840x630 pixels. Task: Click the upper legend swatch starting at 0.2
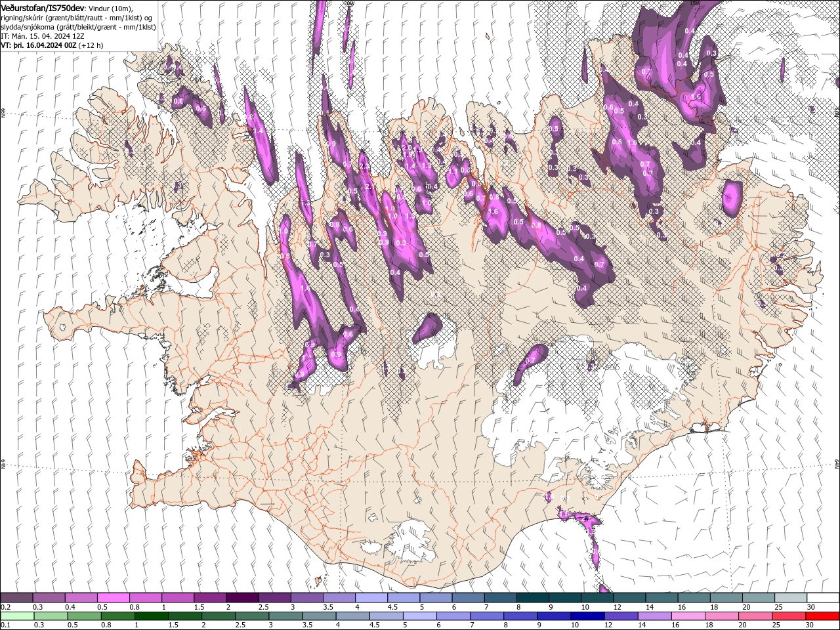click(x=16, y=598)
